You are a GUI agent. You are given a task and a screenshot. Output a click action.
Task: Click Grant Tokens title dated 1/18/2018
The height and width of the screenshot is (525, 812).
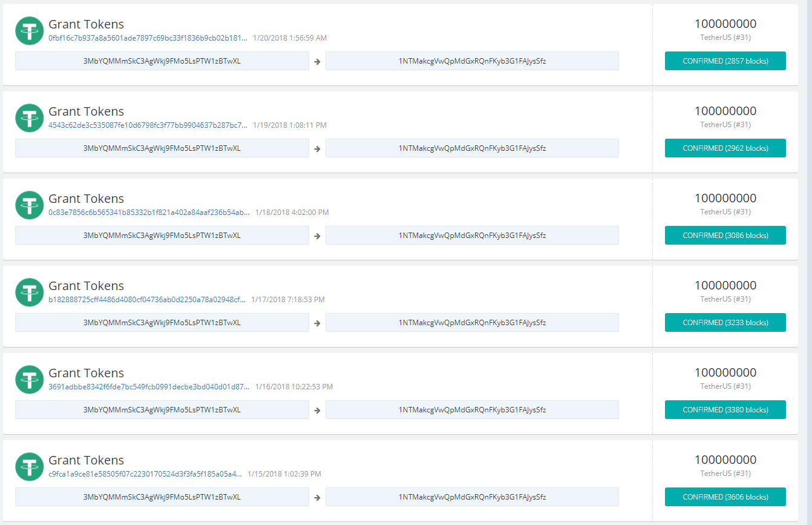point(86,199)
